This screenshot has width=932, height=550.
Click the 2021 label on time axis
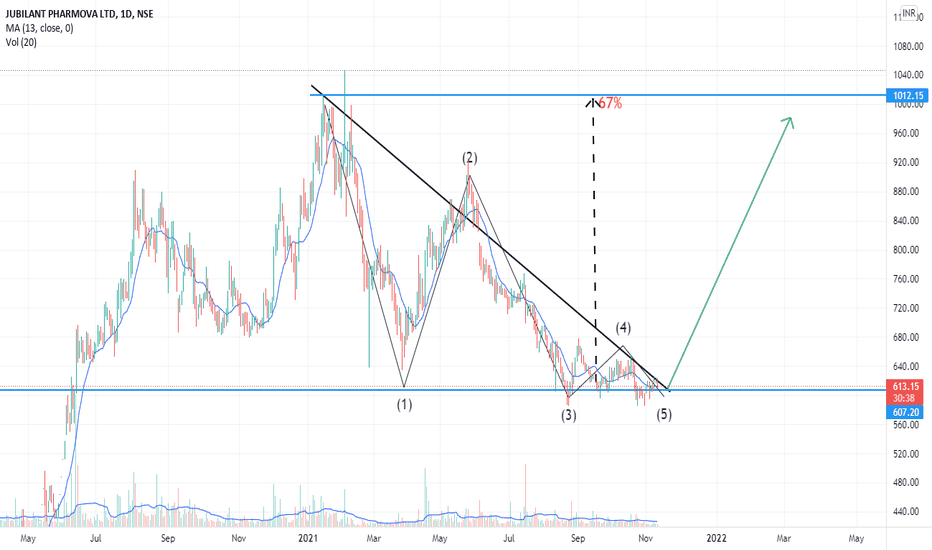tap(308, 538)
